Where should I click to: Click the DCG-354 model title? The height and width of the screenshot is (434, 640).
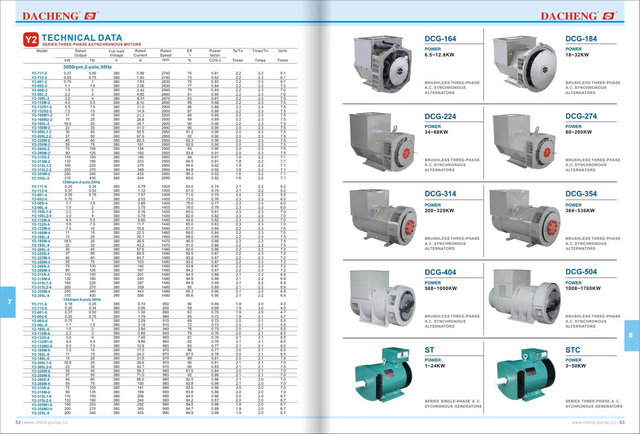tap(581, 194)
